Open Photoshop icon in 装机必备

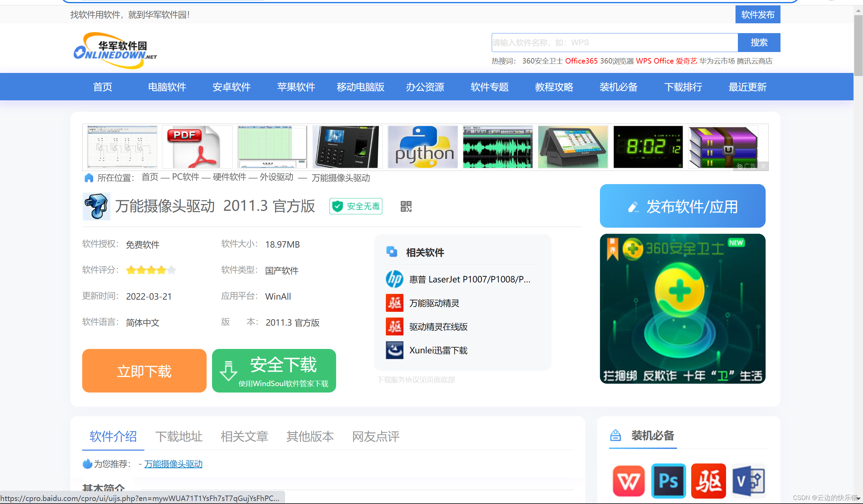(668, 480)
